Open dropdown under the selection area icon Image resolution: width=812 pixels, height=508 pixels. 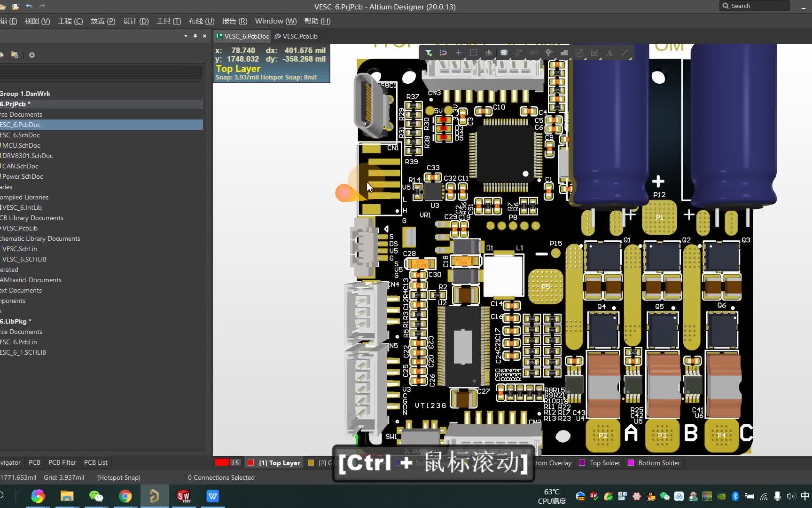click(x=479, y=58)
